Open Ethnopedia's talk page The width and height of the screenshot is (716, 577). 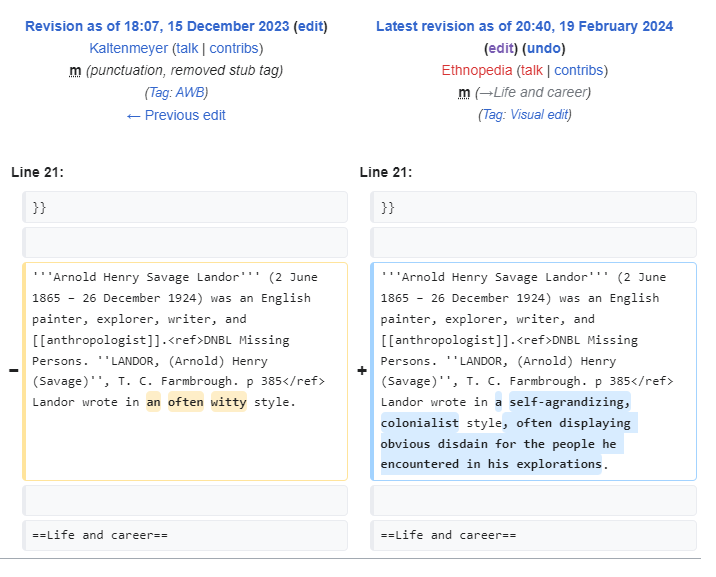coord(532,70)
